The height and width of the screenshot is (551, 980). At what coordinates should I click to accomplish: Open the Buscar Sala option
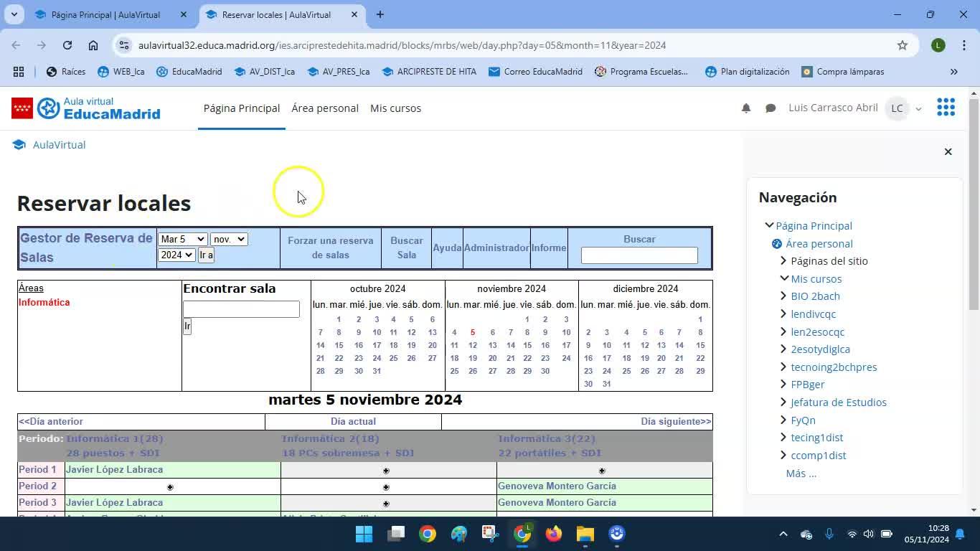click(x=407, y=248)
